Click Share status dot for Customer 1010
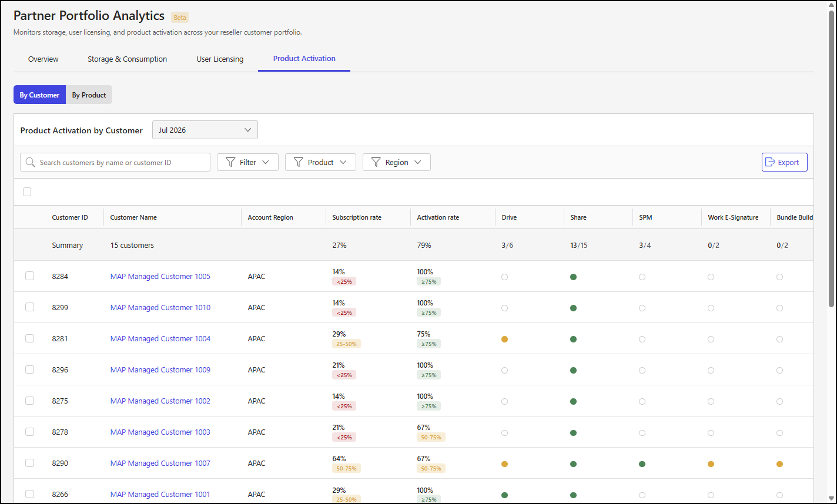 click(x=573, y=308)
